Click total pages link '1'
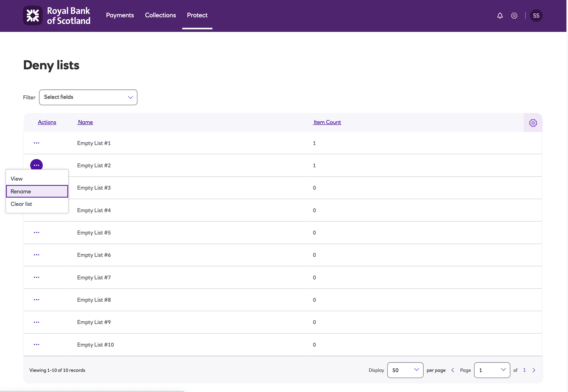 [x=524, y=370]
